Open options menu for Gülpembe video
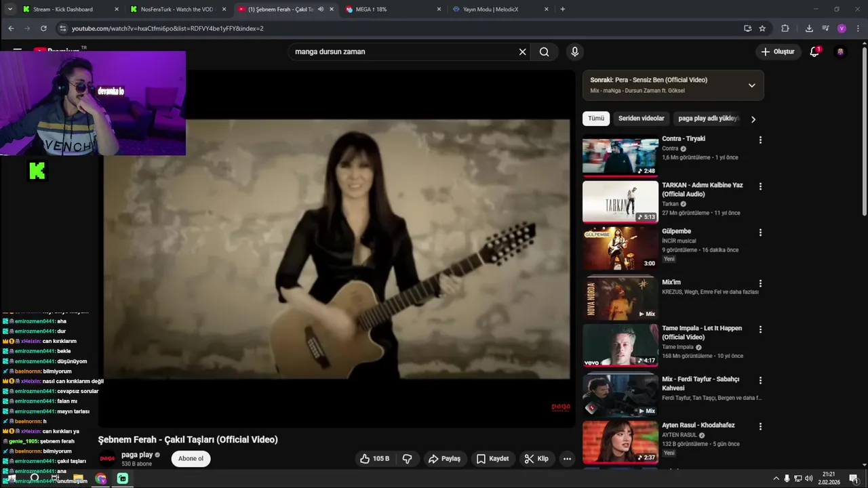868x488 pixels. tap(760, 232)
